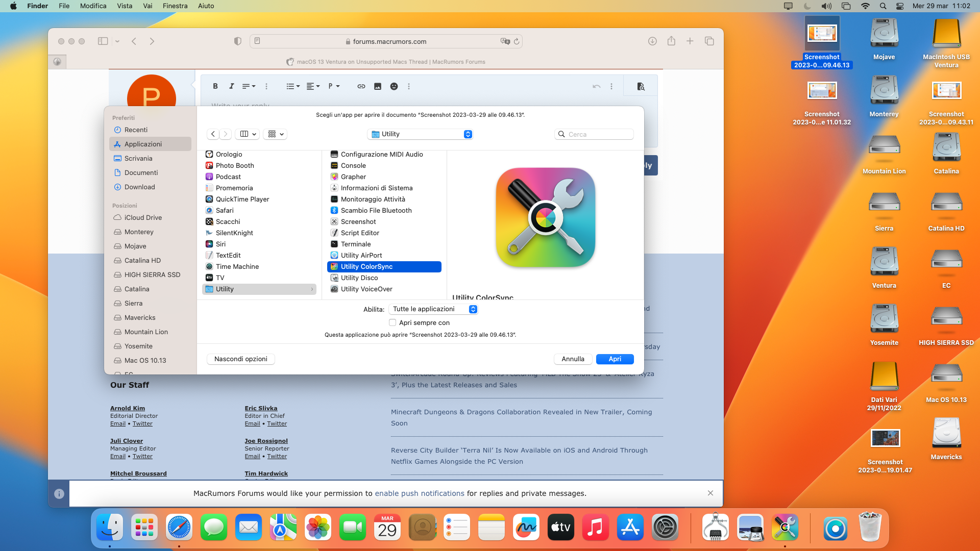Click the 'Nascondi opzioni' button
The width and height of the screenshot is (980, 551).
(241, 359)
